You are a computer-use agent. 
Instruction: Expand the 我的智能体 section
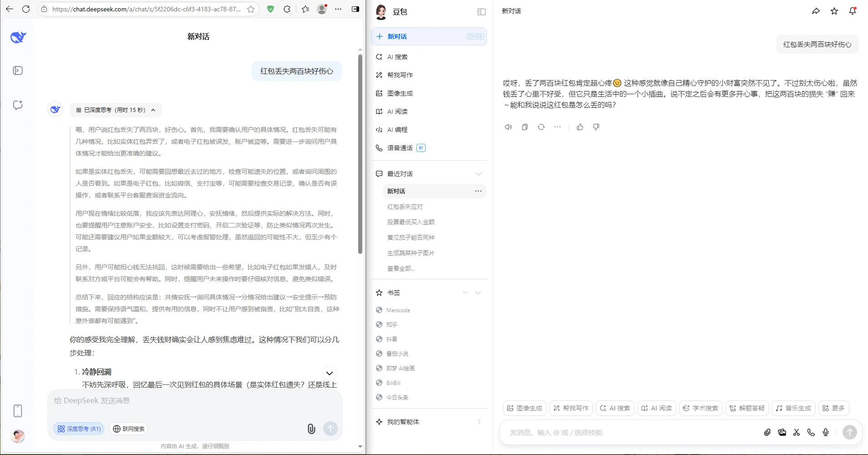click(478, 422)
